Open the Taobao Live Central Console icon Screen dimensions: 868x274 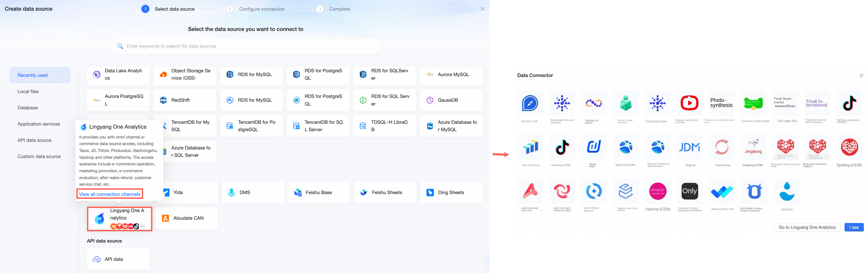[689, 103]
